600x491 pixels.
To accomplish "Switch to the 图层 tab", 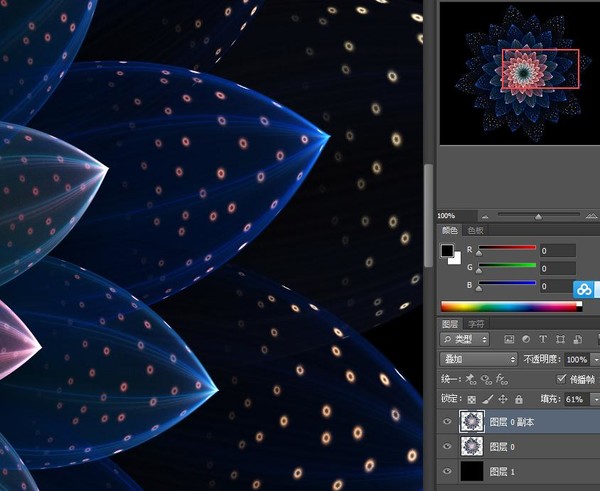I will click(x=450, y=324).
